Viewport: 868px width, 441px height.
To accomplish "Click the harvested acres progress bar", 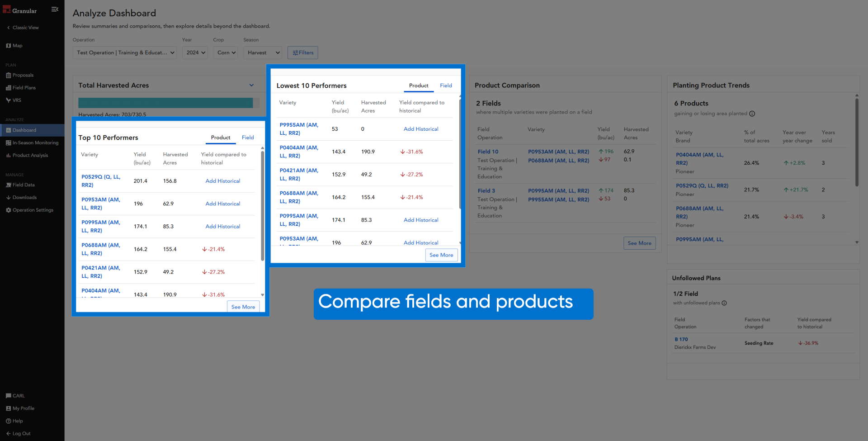I will tap(169, 103).
